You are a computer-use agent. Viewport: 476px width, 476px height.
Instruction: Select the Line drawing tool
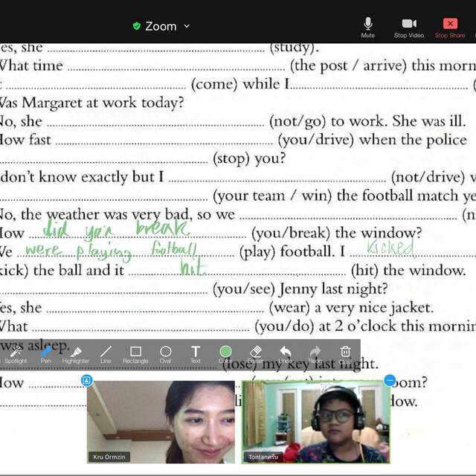106,355
